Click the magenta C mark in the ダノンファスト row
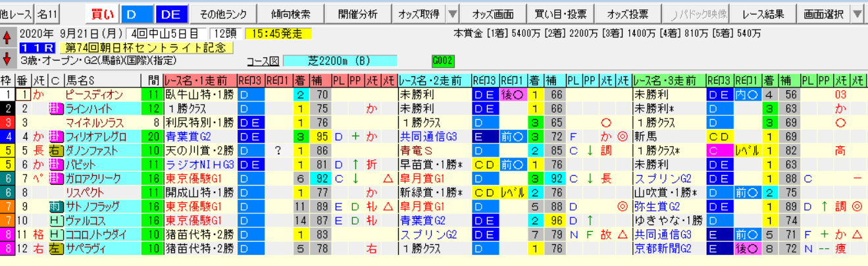This screenshot has width=868, height=266. [x=720, y=151]
